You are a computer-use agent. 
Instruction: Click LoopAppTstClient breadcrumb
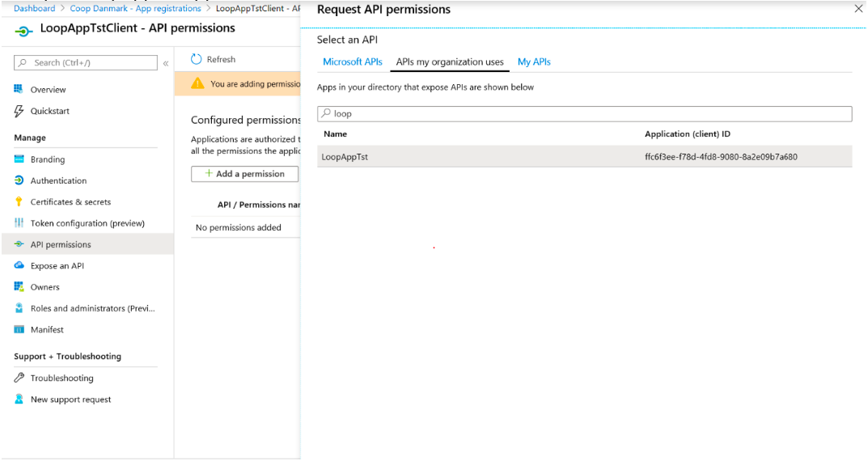click(257, 8)
